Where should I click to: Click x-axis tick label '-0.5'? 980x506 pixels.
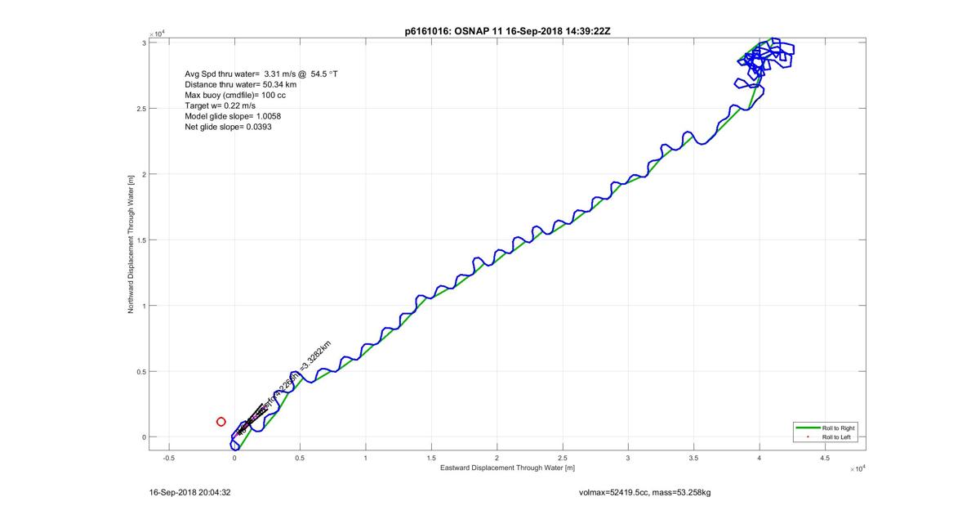(169, 458)
